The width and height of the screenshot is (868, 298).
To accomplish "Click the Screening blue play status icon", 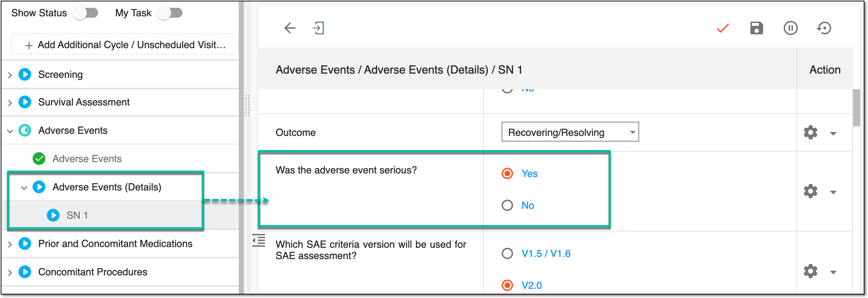I will 25,74.
